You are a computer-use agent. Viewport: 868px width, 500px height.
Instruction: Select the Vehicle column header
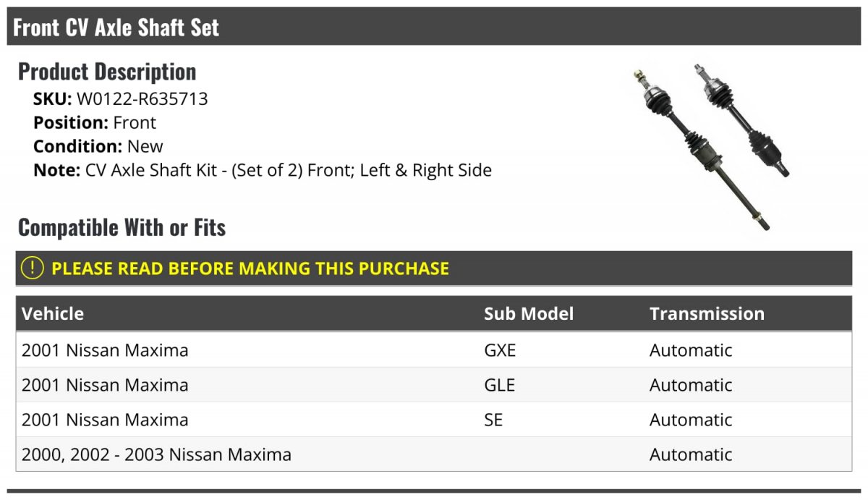point(53,313)
